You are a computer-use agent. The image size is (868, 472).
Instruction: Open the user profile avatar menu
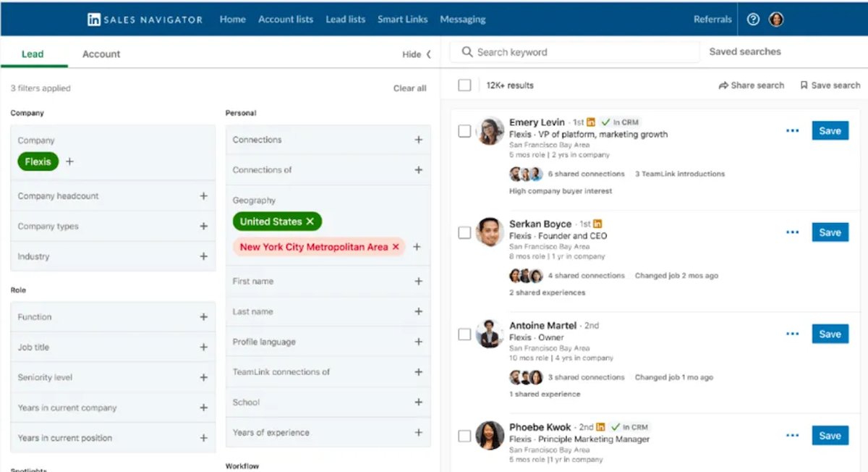[x=776, y=20]
